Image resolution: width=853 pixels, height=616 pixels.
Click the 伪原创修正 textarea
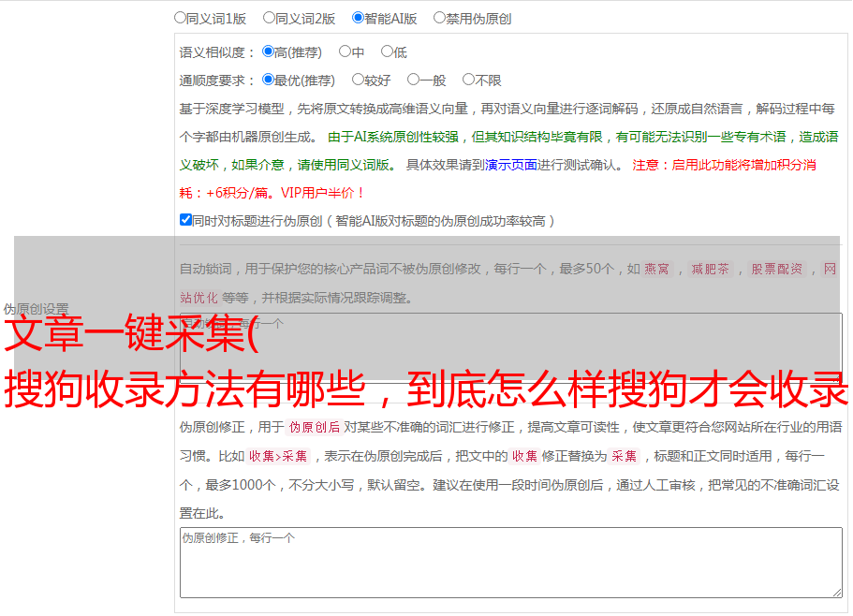point(511,563)
